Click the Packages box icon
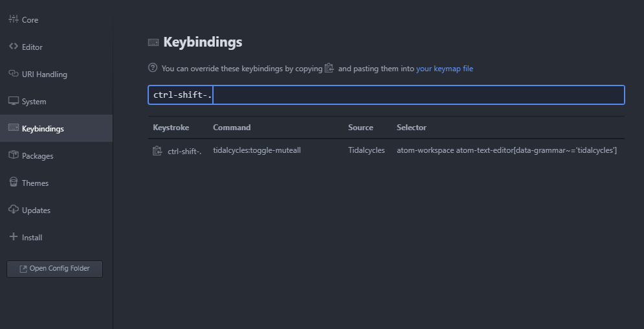644x329 pixels. pos(13,155)
